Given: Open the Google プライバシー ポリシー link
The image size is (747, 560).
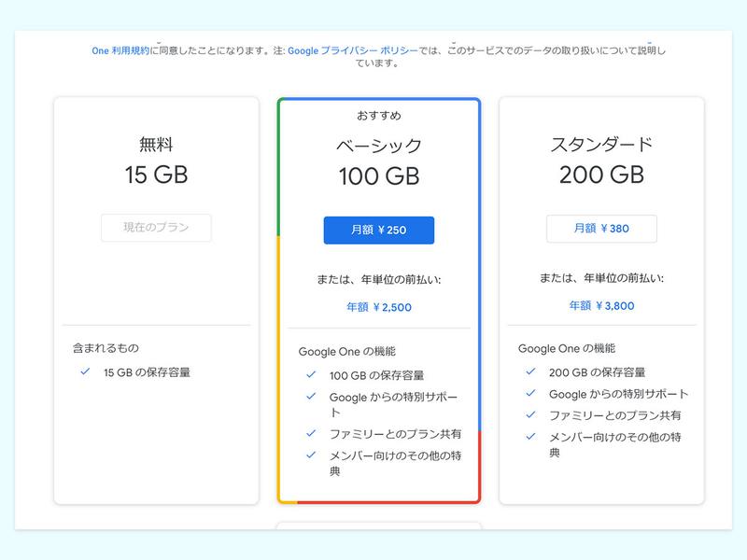Looking at the screenshot, I should point(353,50).
